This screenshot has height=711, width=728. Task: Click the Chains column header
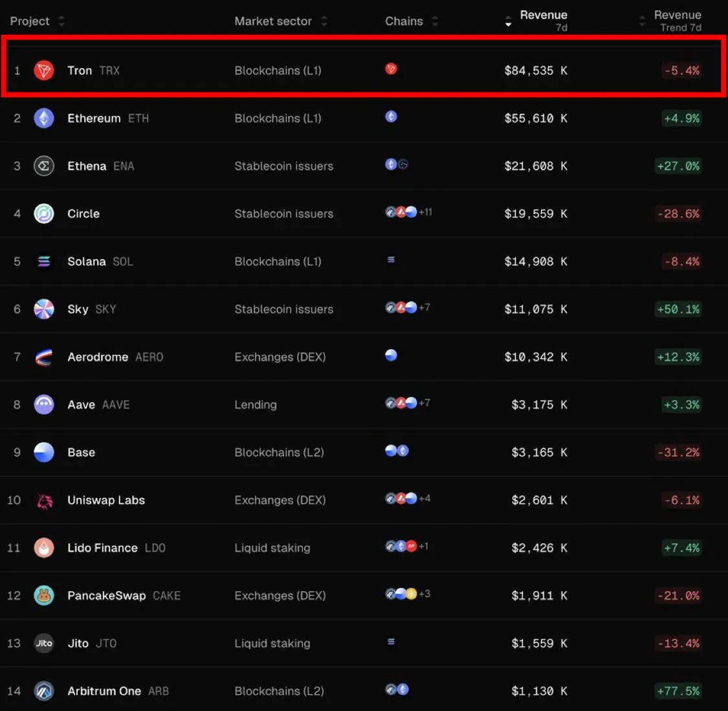[404, 21]
